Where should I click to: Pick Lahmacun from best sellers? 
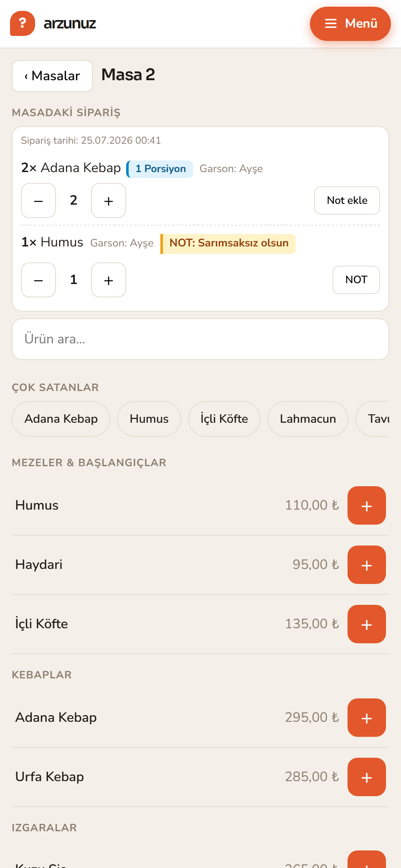tap(308, 419)
